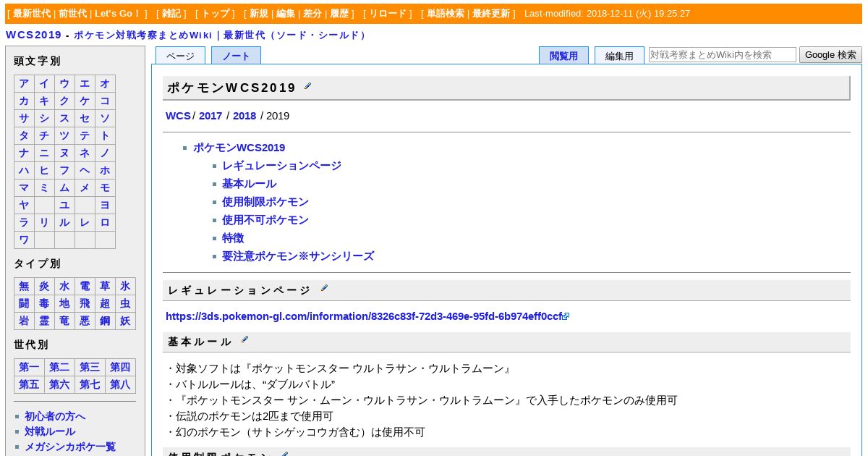Open 初心者の方へ sidebar link

(x=55, y=416)
